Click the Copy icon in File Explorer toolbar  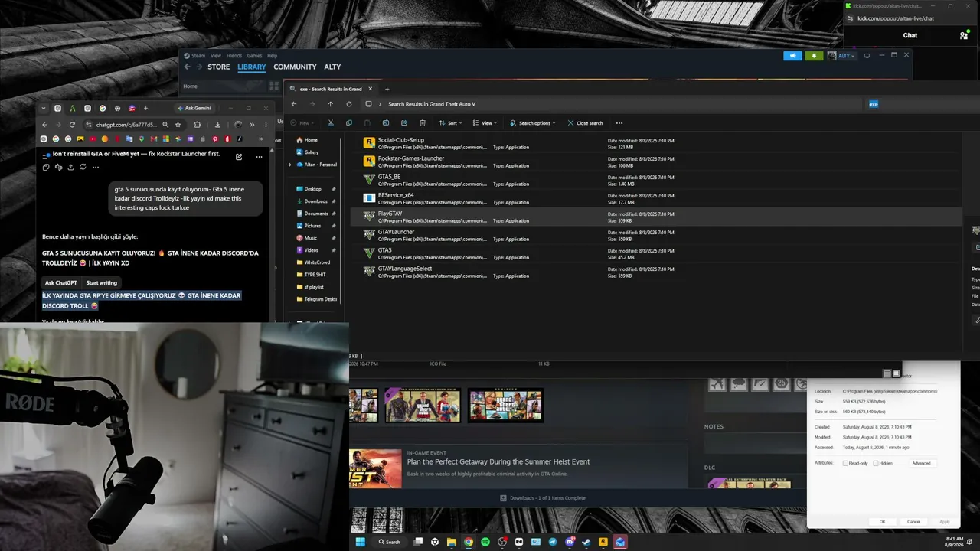point(349,122)
